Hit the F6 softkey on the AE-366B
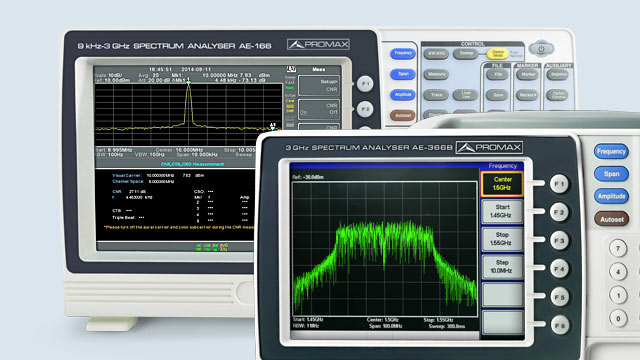Viewport: 640px width, 360px height. point(559,326)
